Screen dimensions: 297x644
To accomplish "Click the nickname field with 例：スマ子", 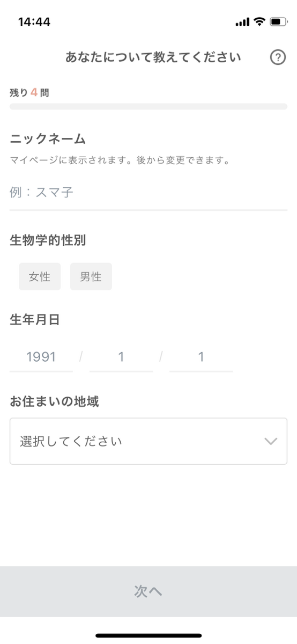I will [x=148, y=193].
